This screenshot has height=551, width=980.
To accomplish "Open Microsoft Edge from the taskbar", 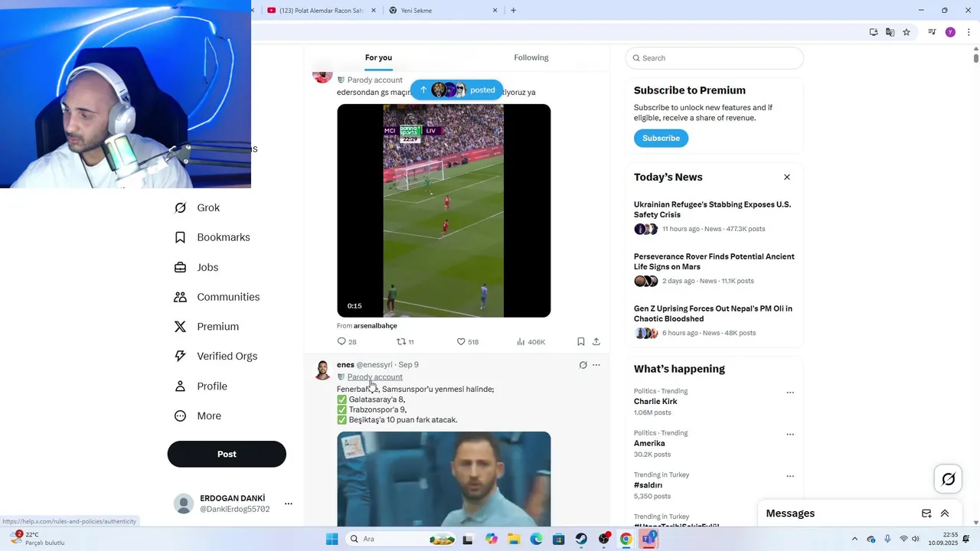I will (x=537, y=539).
